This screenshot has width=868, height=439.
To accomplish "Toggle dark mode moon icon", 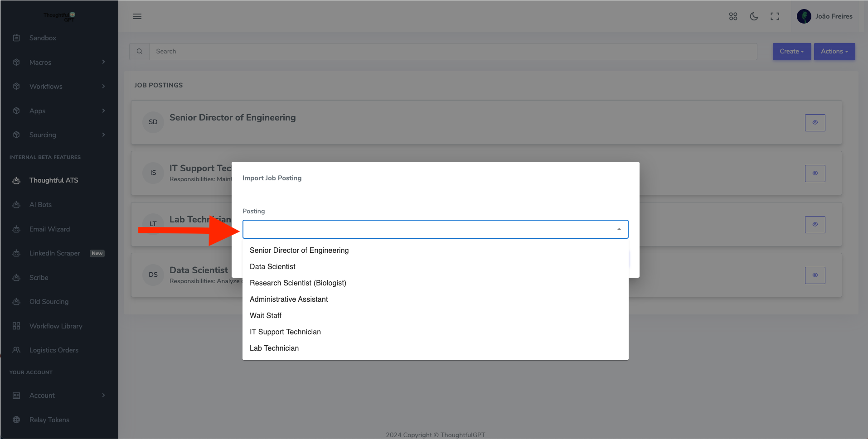I will [x=754, y=16].
